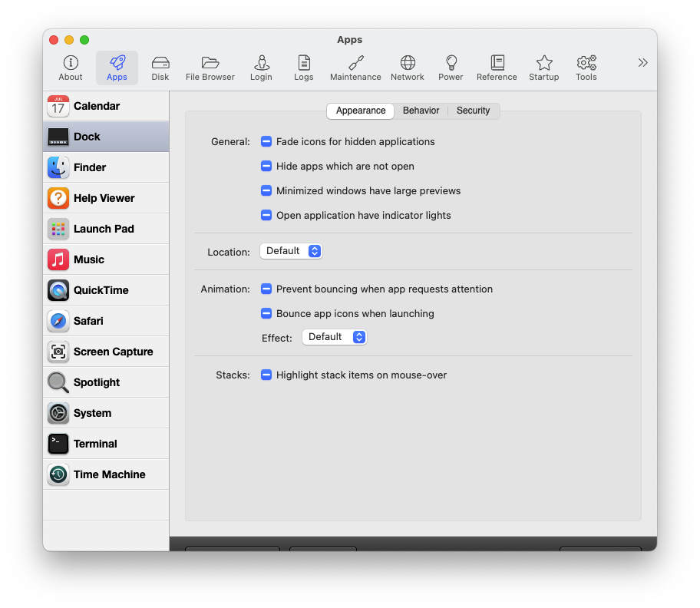Toggle Fade icons for hidden applications

point(266,141)
